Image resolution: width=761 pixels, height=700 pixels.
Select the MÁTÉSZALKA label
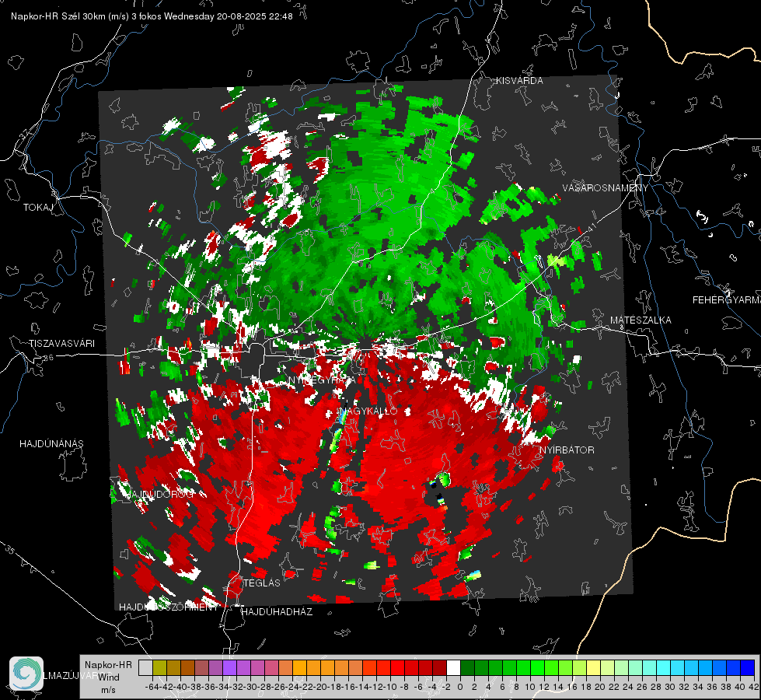641,320
